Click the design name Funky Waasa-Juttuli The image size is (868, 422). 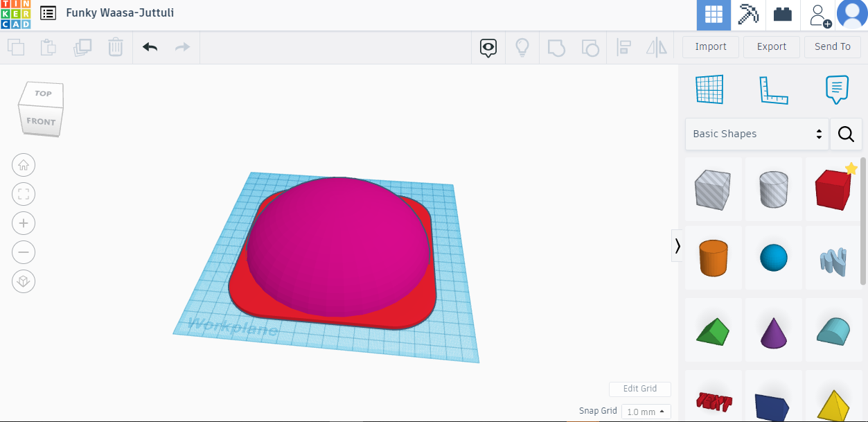point(120,12)
